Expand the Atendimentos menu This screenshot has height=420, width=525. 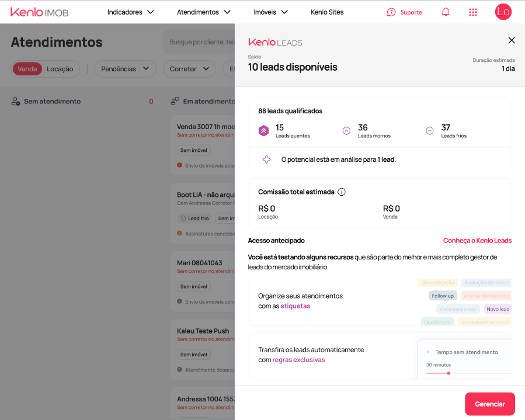pyautogui.click(x=204, y=12)
